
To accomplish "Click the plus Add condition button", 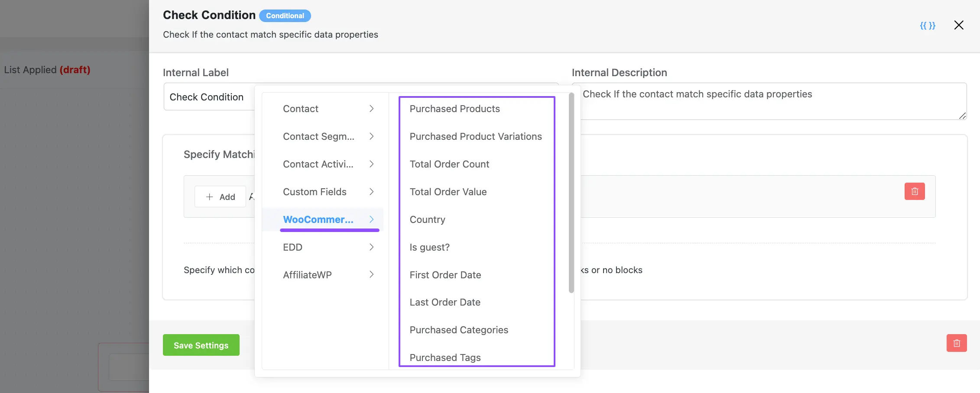I will [220, 197].
